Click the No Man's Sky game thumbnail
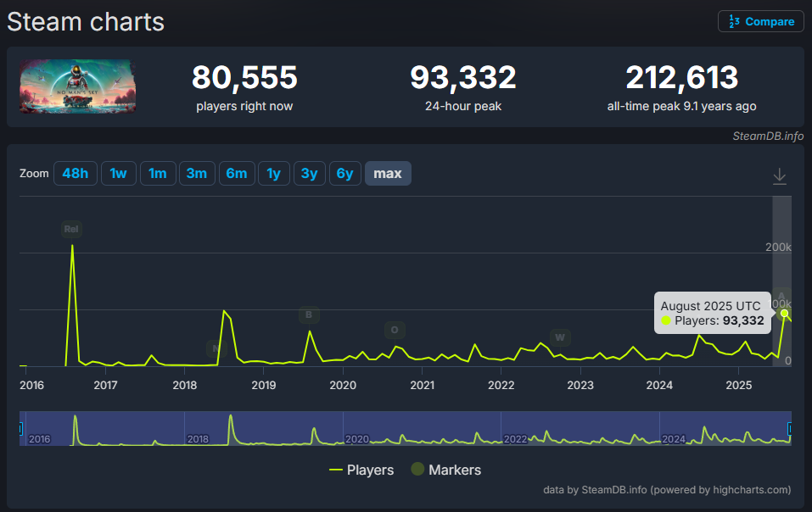The image size is (812, 512). [x=78, y=86]
